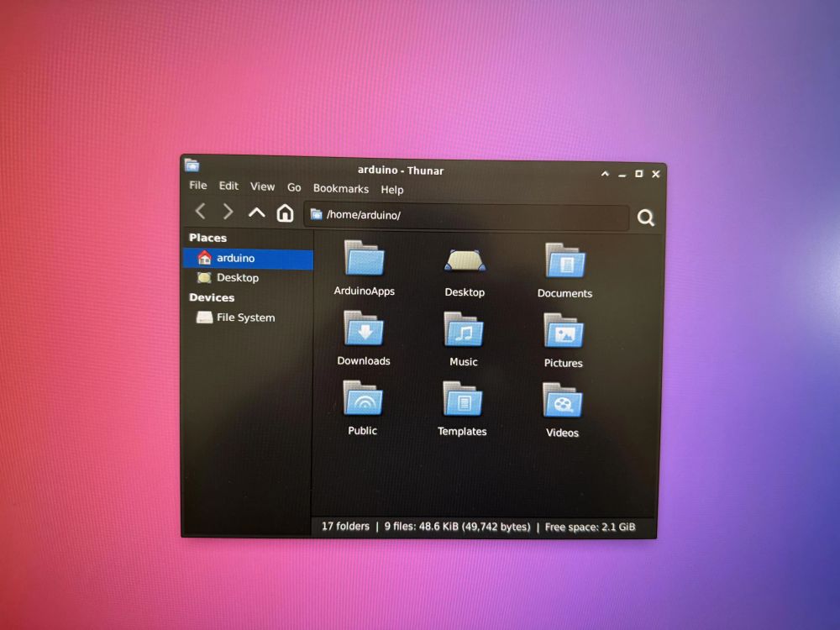Click the /home/arduino/ location path field
Image resolution: width=840 pixels, height=630 pixels.
tap(466, 216)
